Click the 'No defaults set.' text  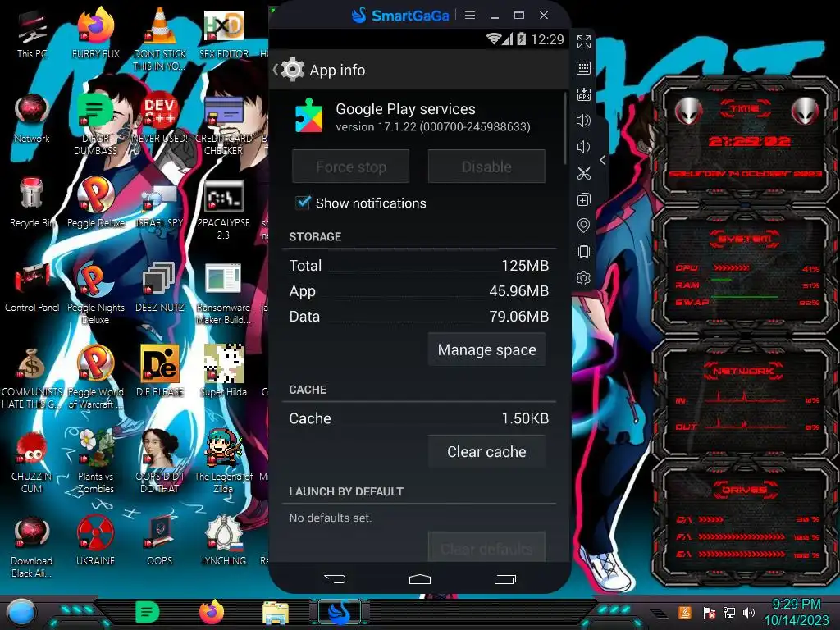pyautogui.click(x=330, y=518)
